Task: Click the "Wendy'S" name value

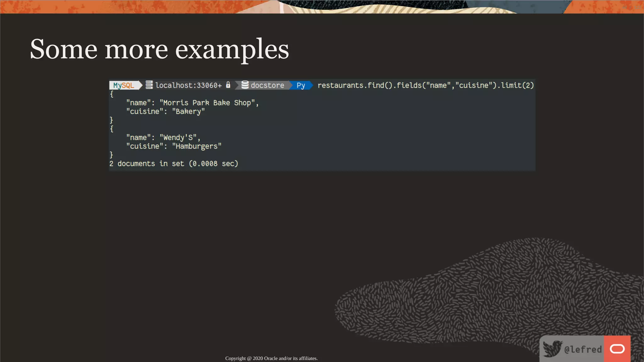Action: coord(178,138)
